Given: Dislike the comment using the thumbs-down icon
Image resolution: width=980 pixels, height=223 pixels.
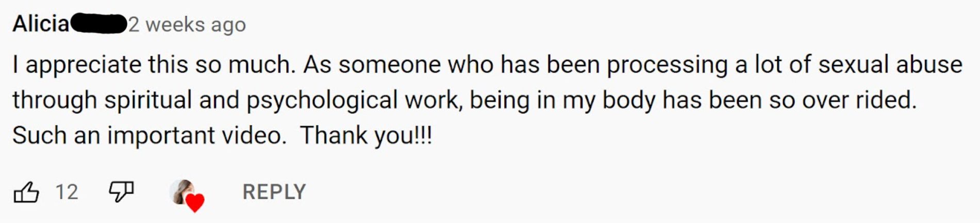Looking at the screenshot, I should tap(121, 192).
